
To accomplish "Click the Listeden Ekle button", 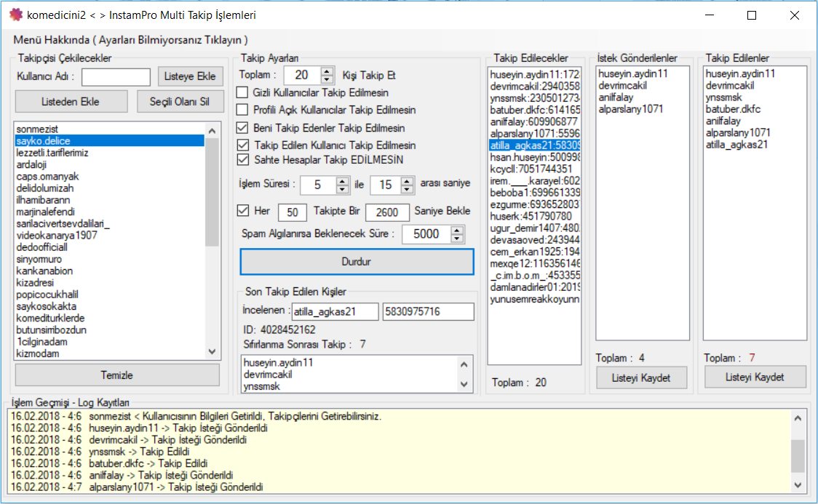I will pyautogui.click(x=71, y=102).
